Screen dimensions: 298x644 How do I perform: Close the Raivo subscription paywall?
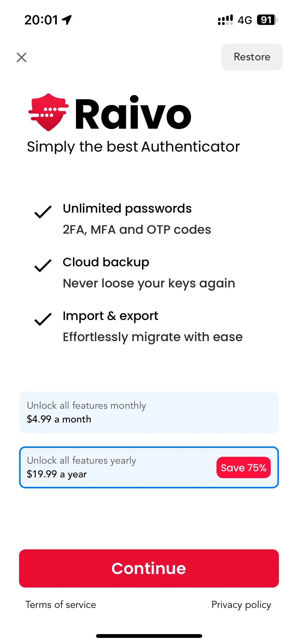pos(22,57)
